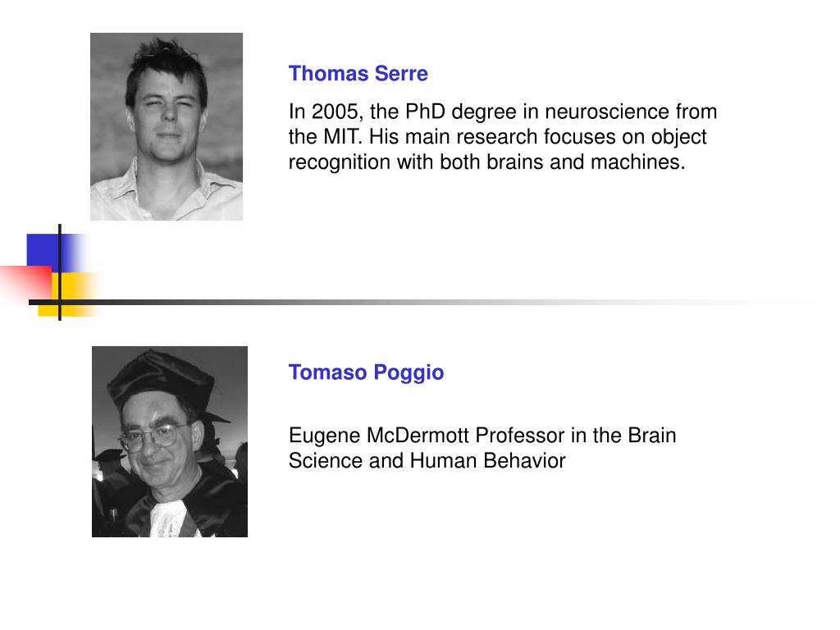
Task: Click the vertical black line through squares
Action: [59, 272]
